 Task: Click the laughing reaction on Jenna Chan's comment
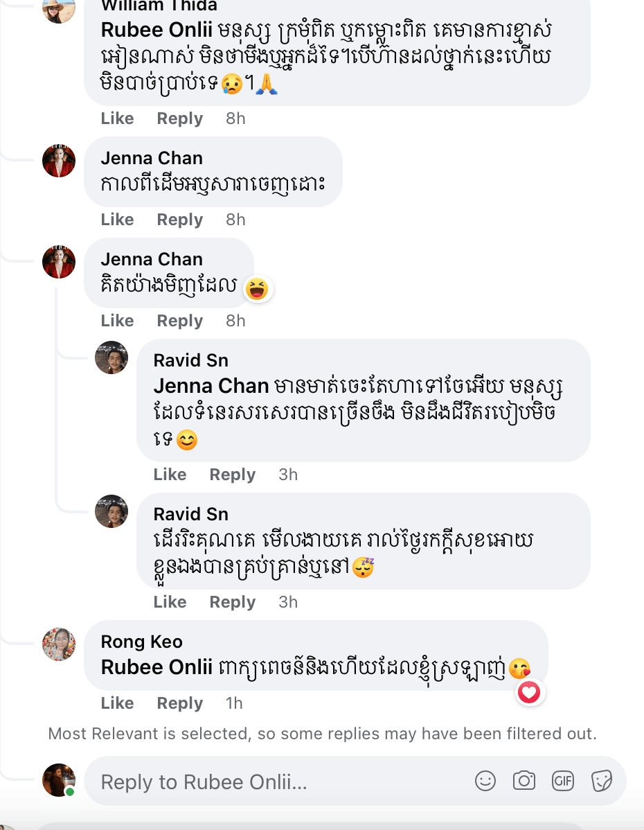click(x=257, y=288)
